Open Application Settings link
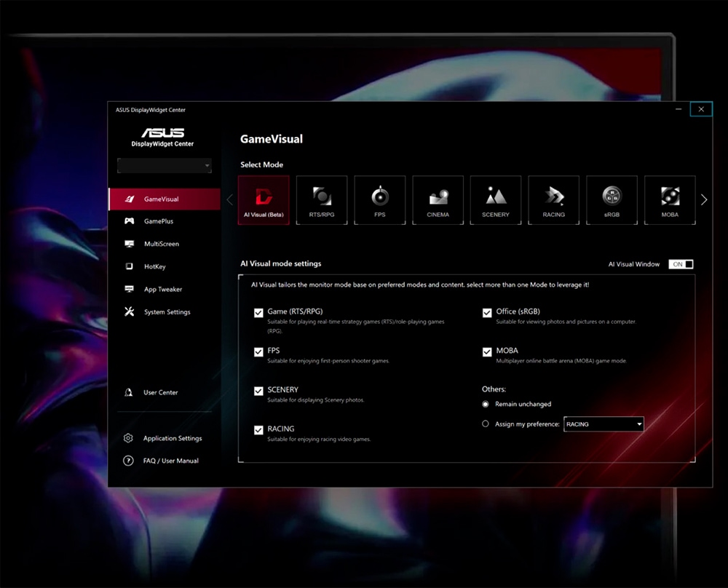 click(173, 438)
